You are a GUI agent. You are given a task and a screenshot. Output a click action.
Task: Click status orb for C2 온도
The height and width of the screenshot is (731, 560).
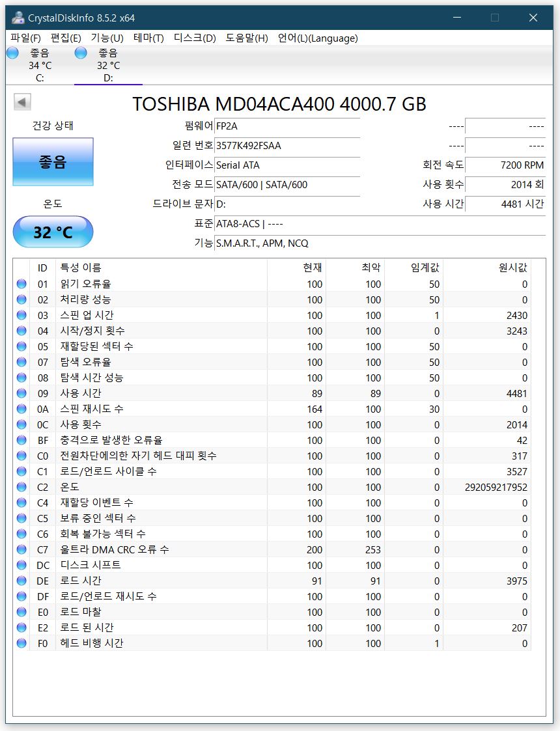click(21, 487)
